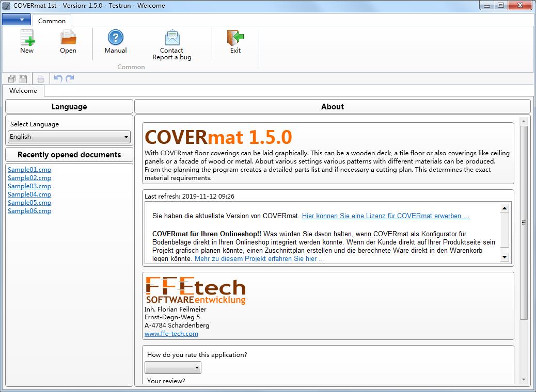The image size is (536, 392).
Task: Follow the Lizenz für COVERmat erwerben link
Action: pyautogui.click(x=386, y=216)
